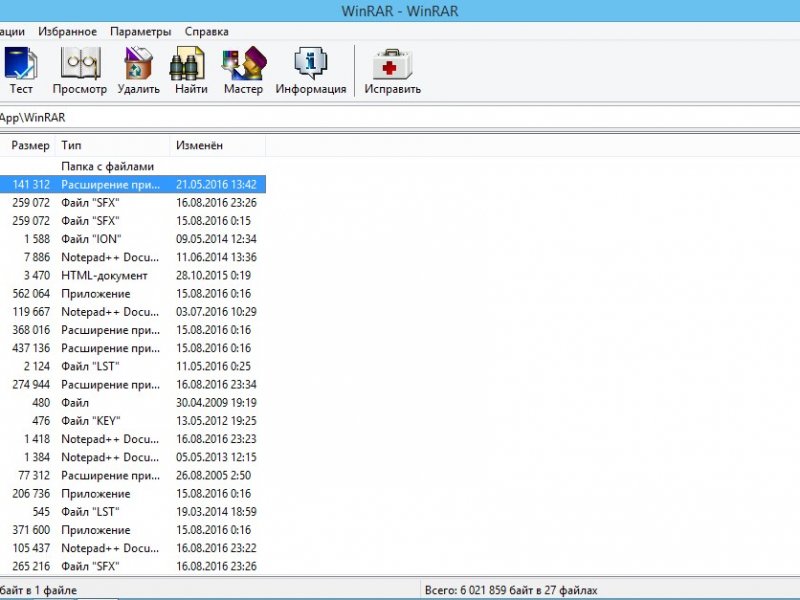Image resolution: width=800 pixels, height=600 pixels.
Task: Open the Избранное menu
Action: tap(67, 32)
